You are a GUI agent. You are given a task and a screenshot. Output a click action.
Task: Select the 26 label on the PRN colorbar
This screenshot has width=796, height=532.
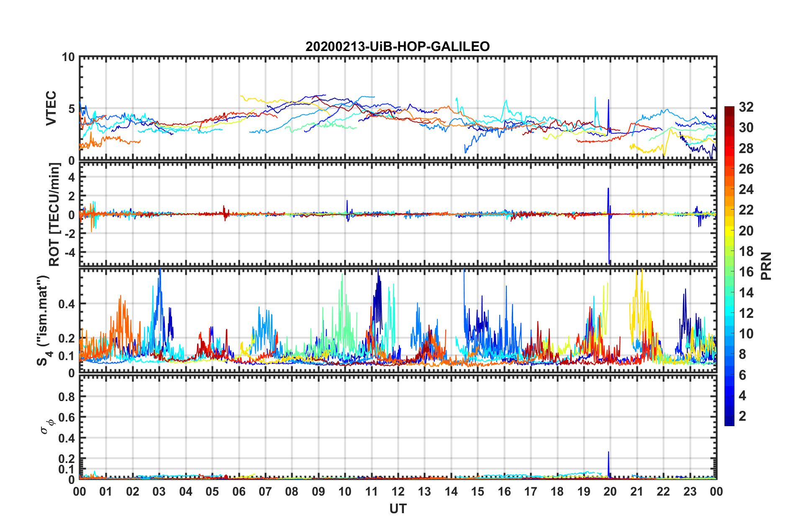(x=746, y=169)
